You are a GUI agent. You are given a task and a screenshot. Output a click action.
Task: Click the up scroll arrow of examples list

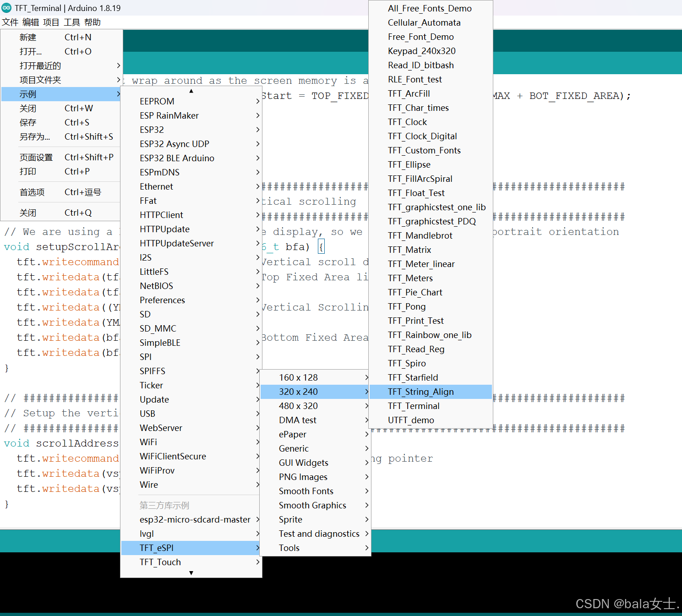191,91
